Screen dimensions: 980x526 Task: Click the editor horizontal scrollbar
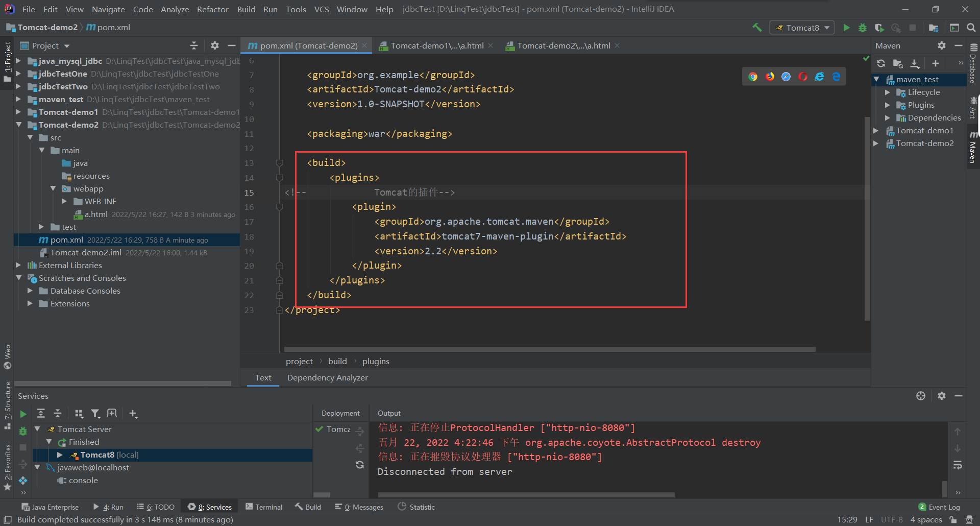[549, 349]
